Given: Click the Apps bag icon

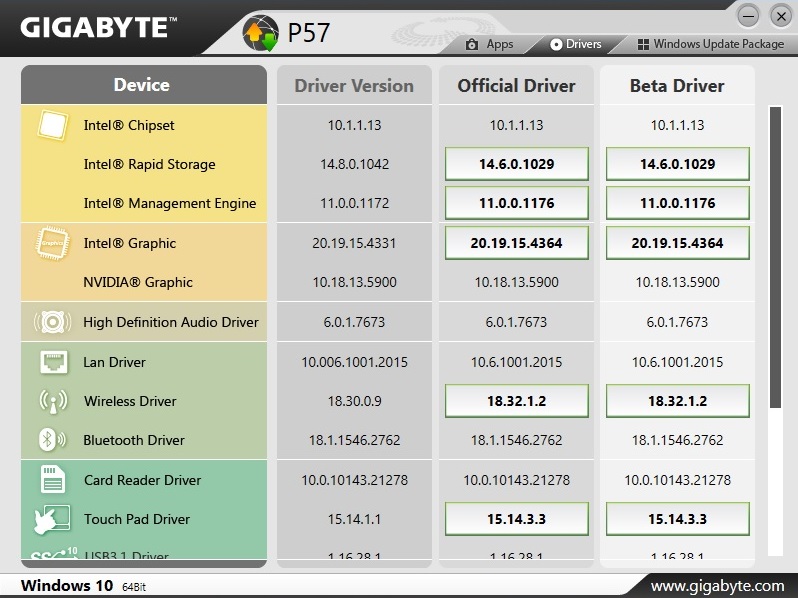Looking at the screenshot, I should [472, 44].
